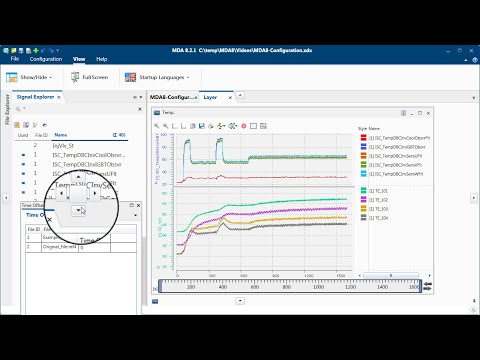Collapse the ribbon with the up arrow
Image resolution: width=480 pixels, height=360 pixels.
466,60
